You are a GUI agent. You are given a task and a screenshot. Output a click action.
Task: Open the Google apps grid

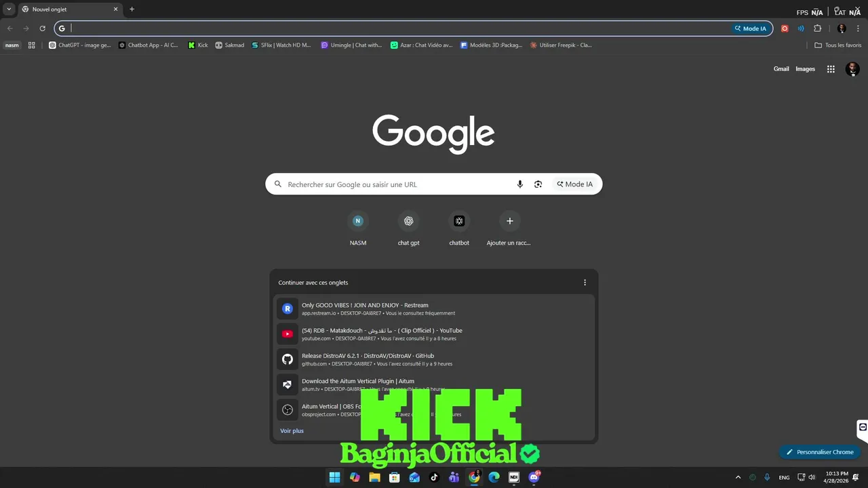coord(831,69)
